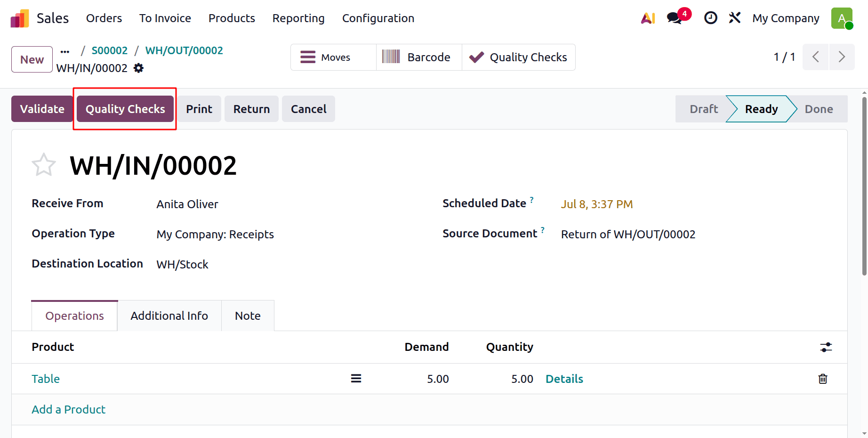The width and height of the screenshot is (868, 438).
Task: Click the Print button
Action: (199, 109)
